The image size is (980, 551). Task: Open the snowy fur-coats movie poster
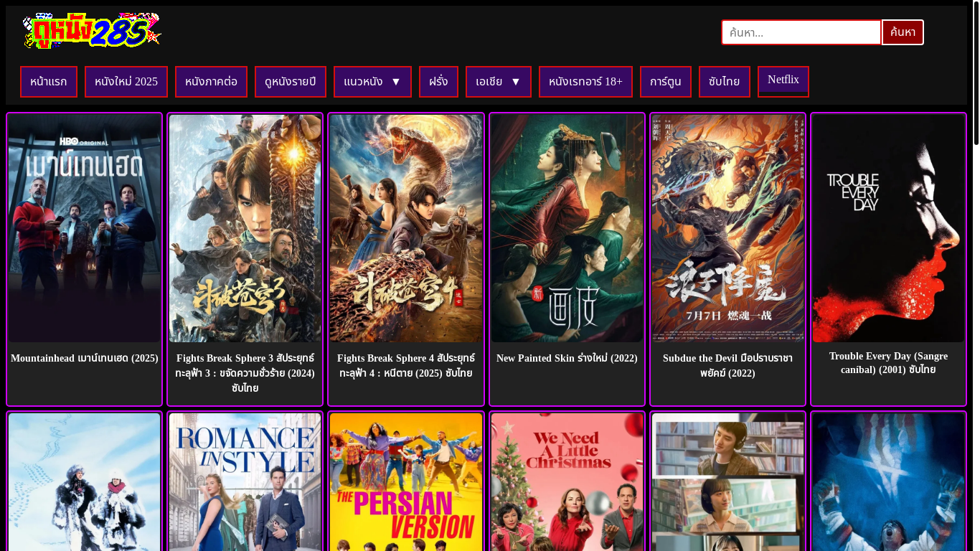85,482
